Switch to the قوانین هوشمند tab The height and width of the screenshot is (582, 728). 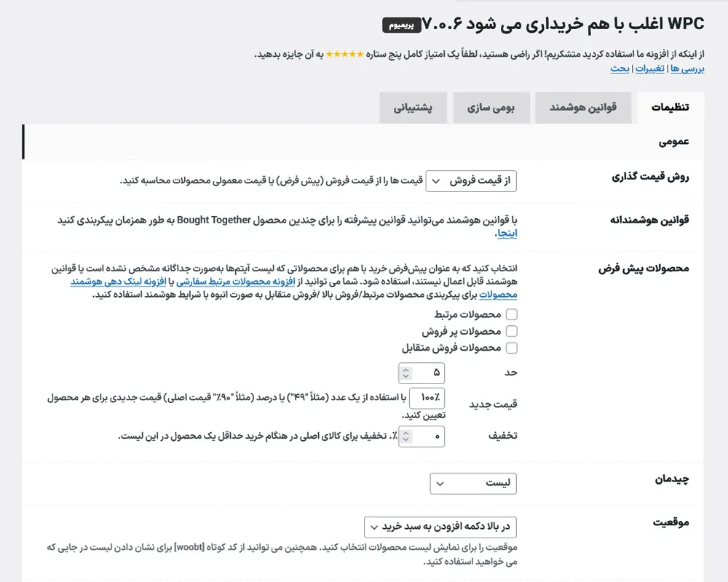pyautogui.click(x=583, y=108)
